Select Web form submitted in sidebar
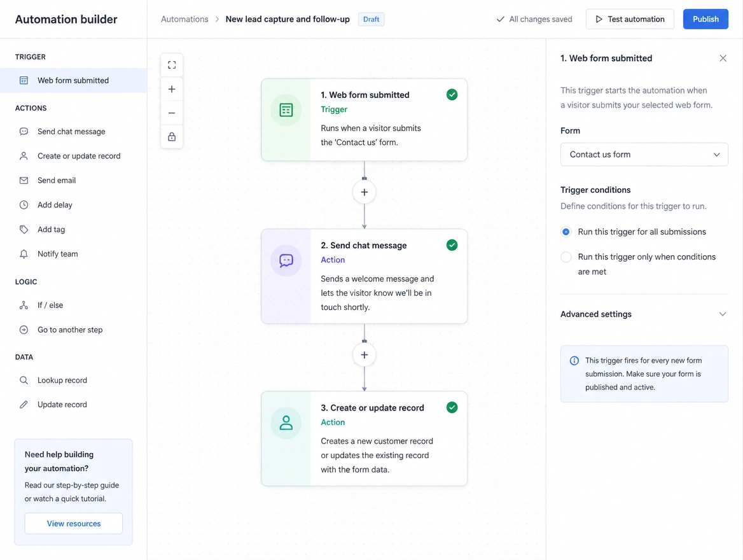This screenshot has height=560, width=743. pos(73,80)
